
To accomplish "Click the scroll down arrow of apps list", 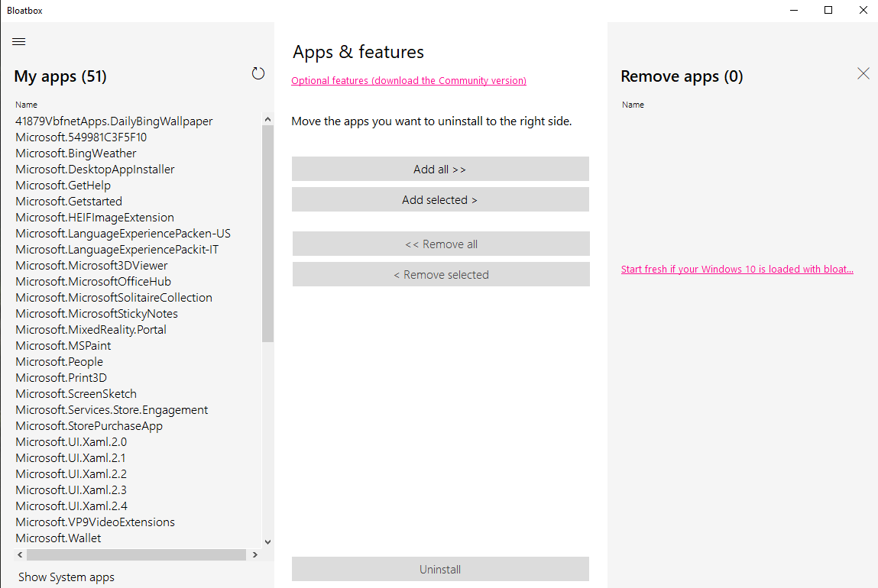I will 267,541.
